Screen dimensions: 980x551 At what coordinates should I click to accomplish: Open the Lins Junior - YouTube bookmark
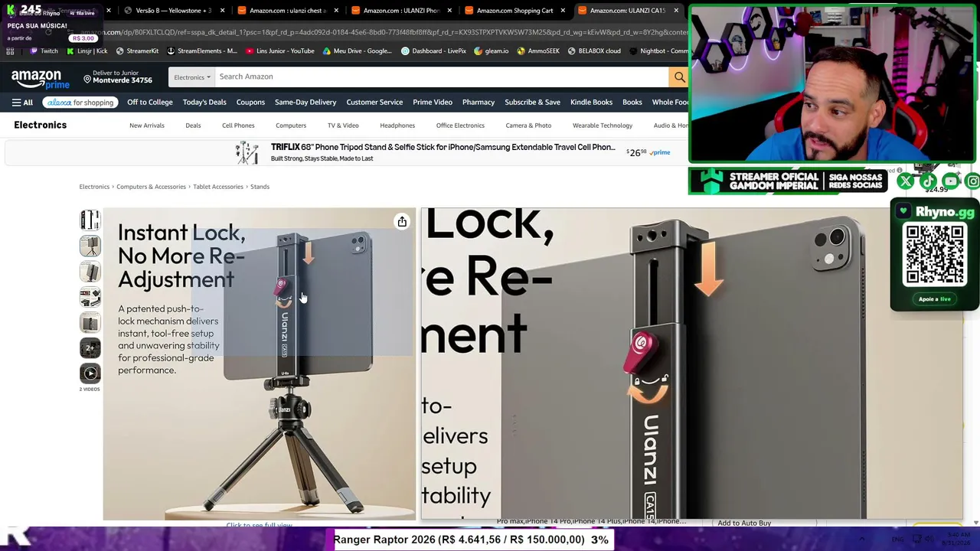pyautogui.click(x=280, y=51)
